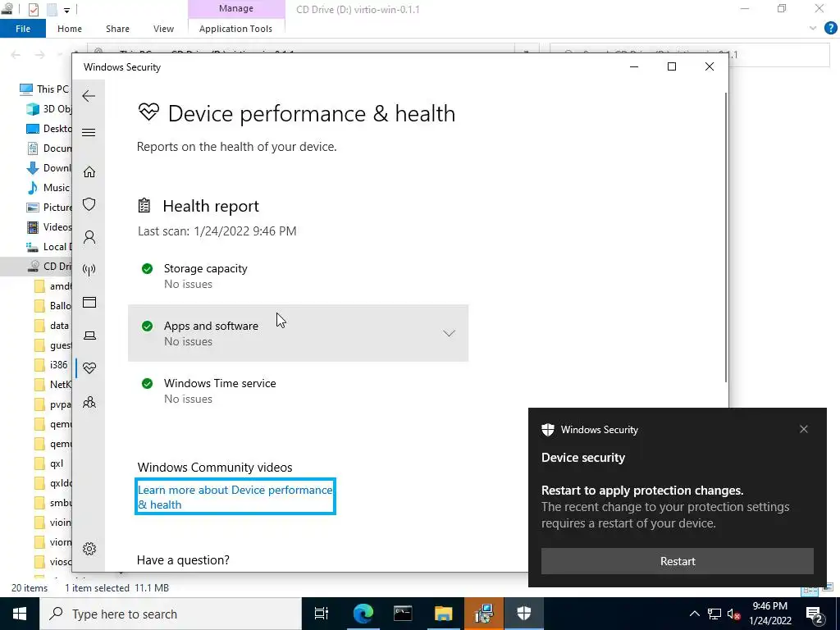Viewport: 840px width, 630px height.
Task: Open Virus & threat protection shield icon
Action: [89, 204]
